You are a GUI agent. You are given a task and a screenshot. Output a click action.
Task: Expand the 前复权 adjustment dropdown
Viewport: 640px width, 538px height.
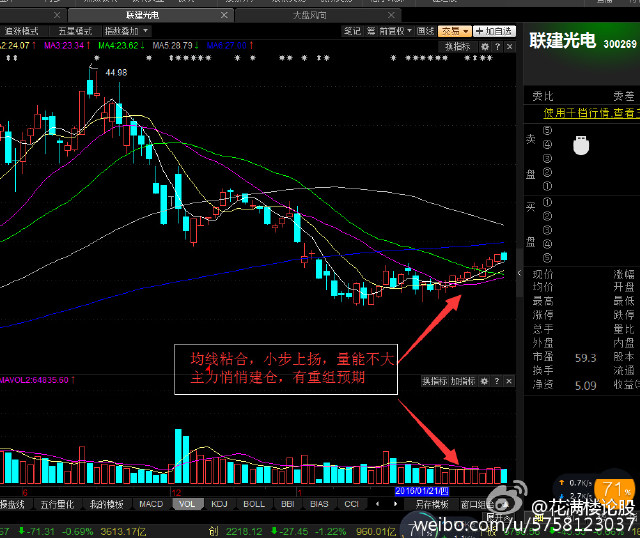point(396,31)
